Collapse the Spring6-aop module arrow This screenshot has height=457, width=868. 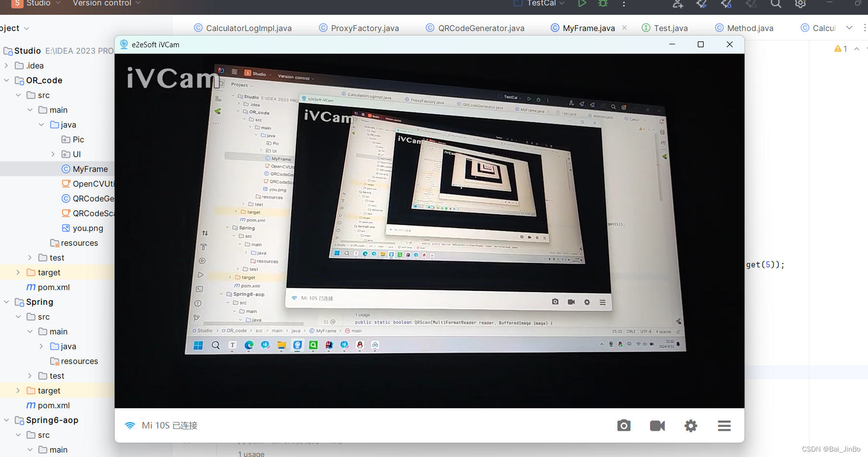click(x=6, y=420)
